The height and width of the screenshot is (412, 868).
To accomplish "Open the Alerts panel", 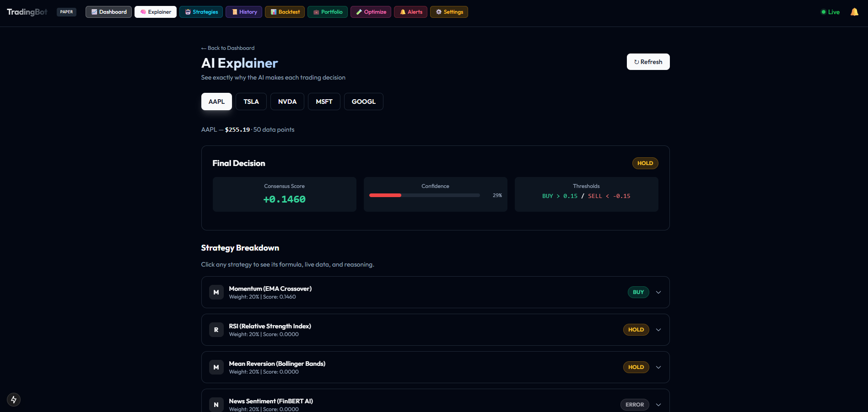I will 410,11.
